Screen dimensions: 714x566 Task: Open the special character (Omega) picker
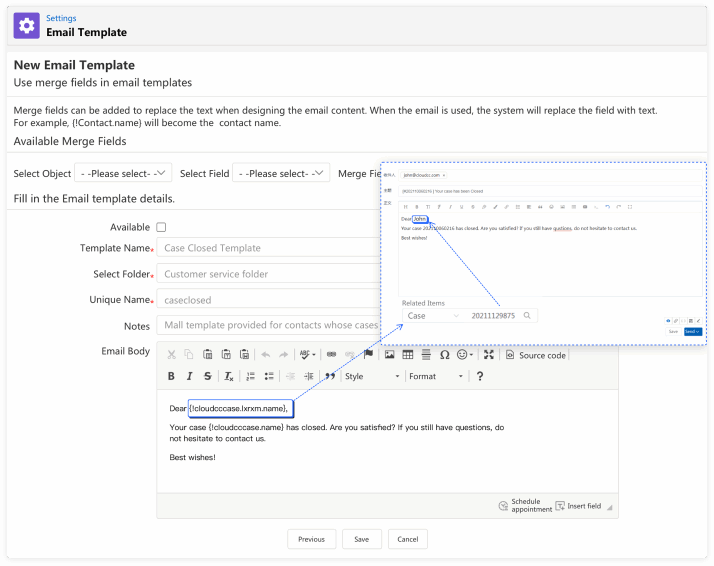[x=444, y=354]
